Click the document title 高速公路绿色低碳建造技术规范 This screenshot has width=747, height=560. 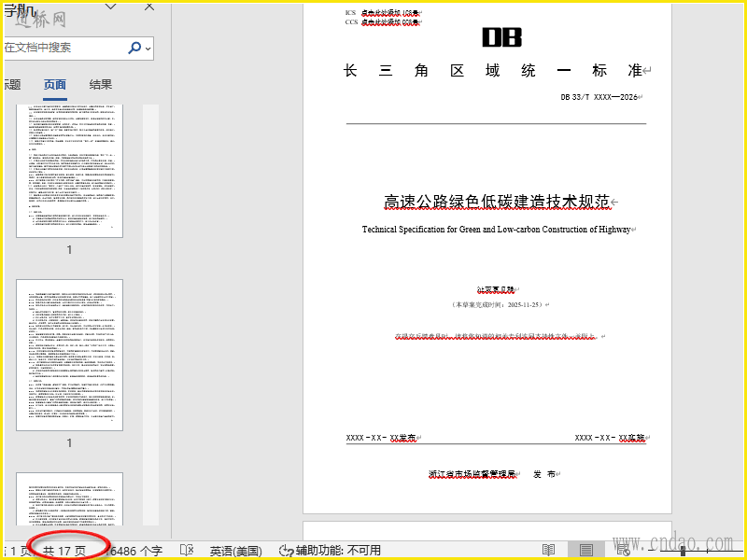pos(497,202)
